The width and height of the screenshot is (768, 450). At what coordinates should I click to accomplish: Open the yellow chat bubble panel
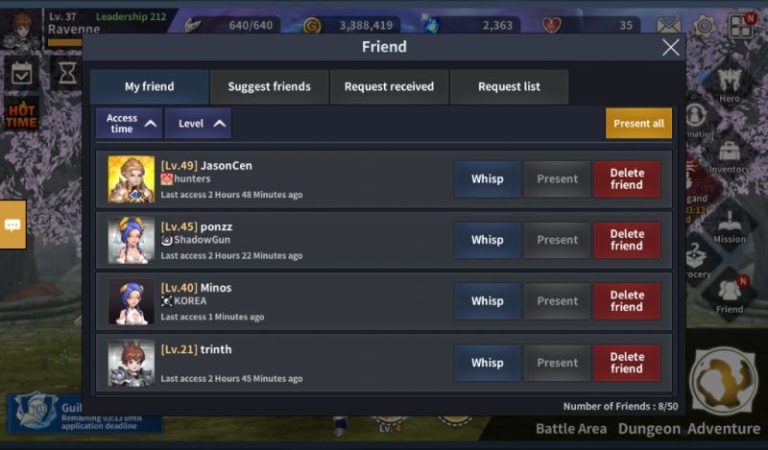pyautogui.click(x=12, y=225)
